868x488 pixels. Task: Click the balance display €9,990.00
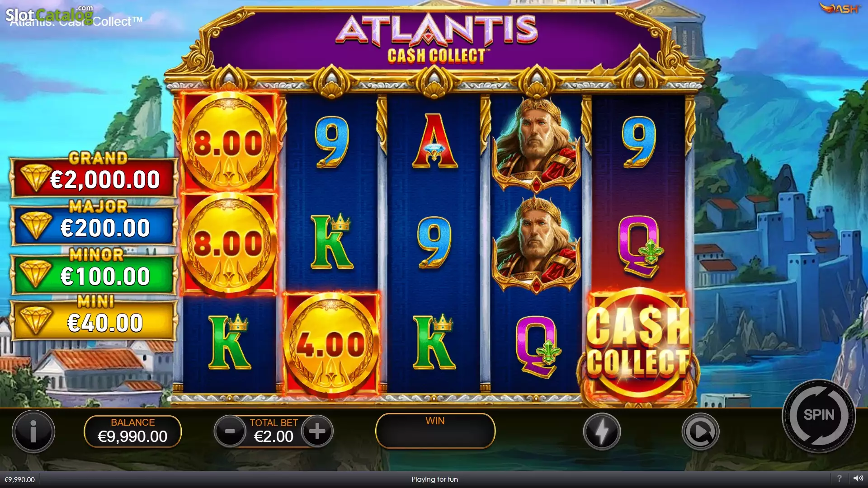(x=132, y=431)
